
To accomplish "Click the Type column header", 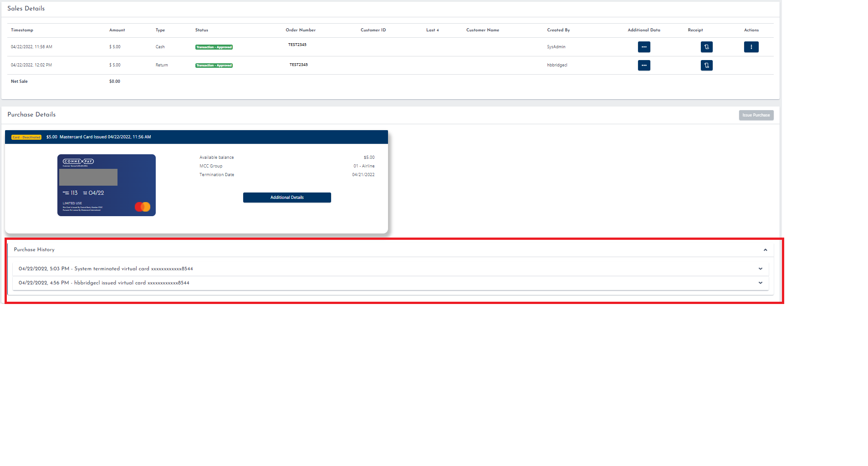I will 160,30.
